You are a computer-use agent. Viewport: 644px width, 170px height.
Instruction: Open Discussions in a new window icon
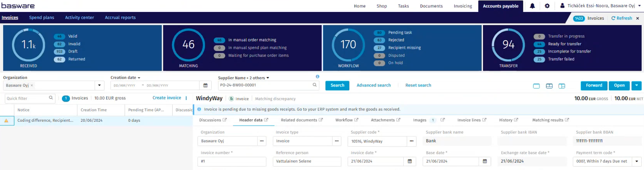click(x=224, y=120)
